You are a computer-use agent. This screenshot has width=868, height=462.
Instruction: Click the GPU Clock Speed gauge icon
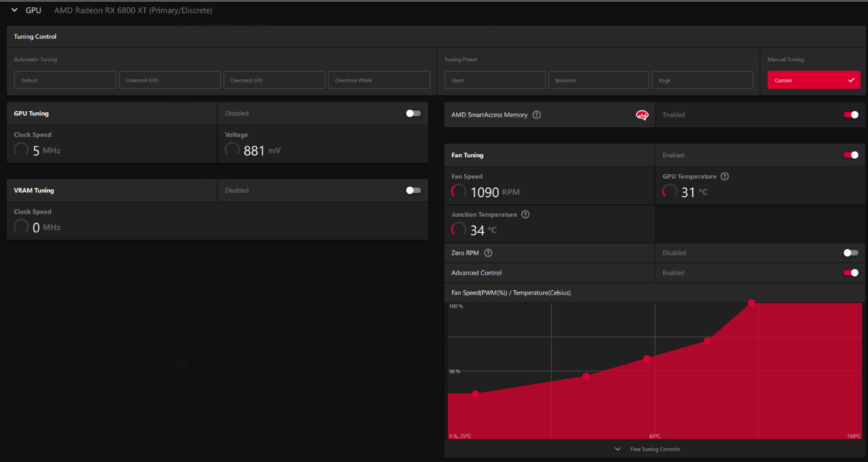[x=21, y=150]
